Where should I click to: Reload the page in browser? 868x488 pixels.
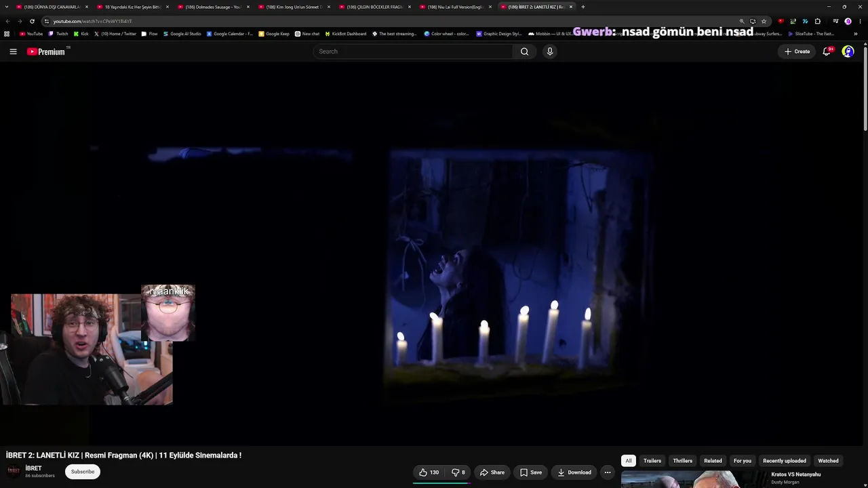point(32,21)
